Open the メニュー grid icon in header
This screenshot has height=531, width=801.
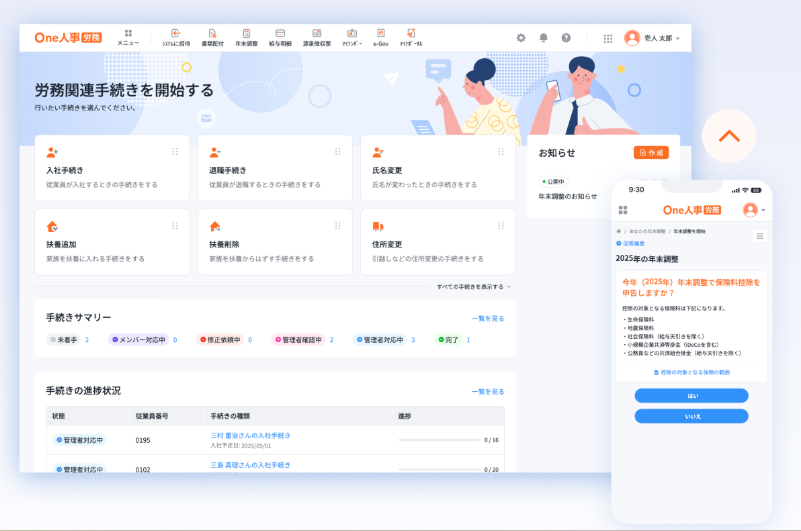[x=128, y=38]
